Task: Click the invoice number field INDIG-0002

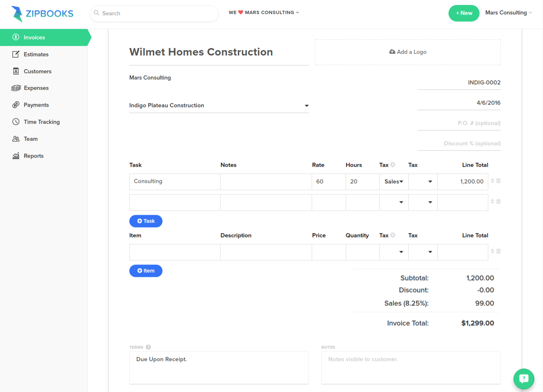Action: tap(459, 82)
